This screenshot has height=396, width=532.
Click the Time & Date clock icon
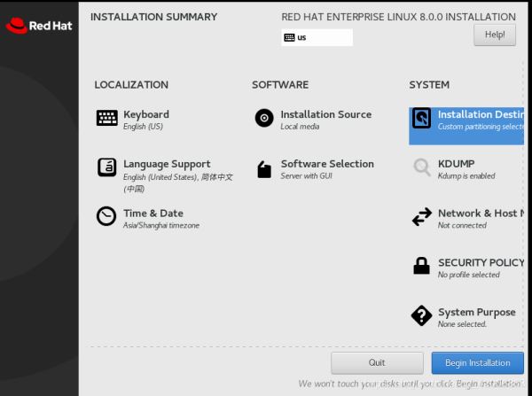[106, 217]
